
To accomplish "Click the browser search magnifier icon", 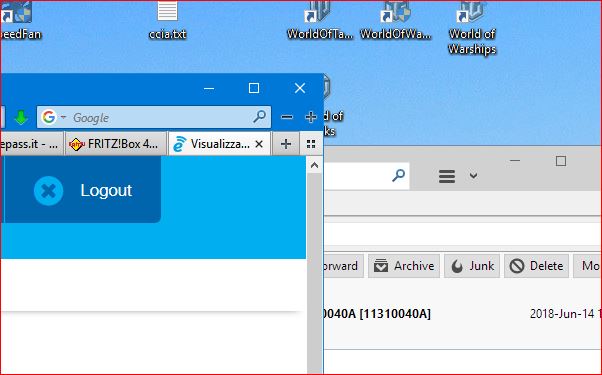I will (260, 116).
